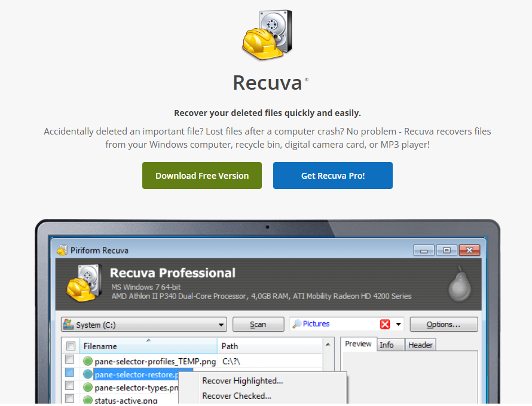Select the pane-selector-types file name
Screen dimensions: 532x406
tap(136, 387)
